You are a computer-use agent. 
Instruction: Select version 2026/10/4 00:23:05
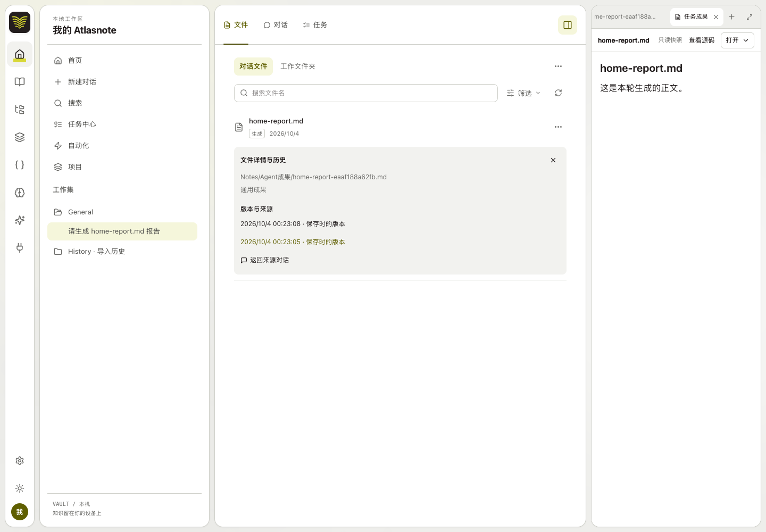pos(293,242)
